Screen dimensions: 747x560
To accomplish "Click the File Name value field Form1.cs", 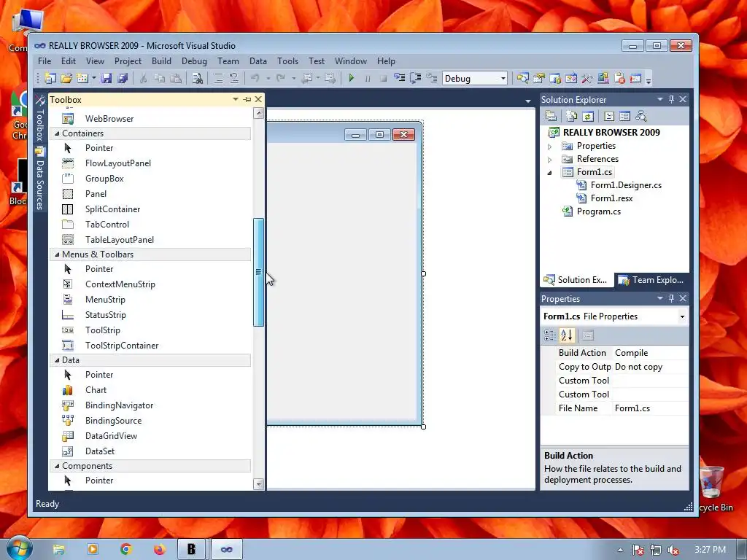I will (650, 408).
